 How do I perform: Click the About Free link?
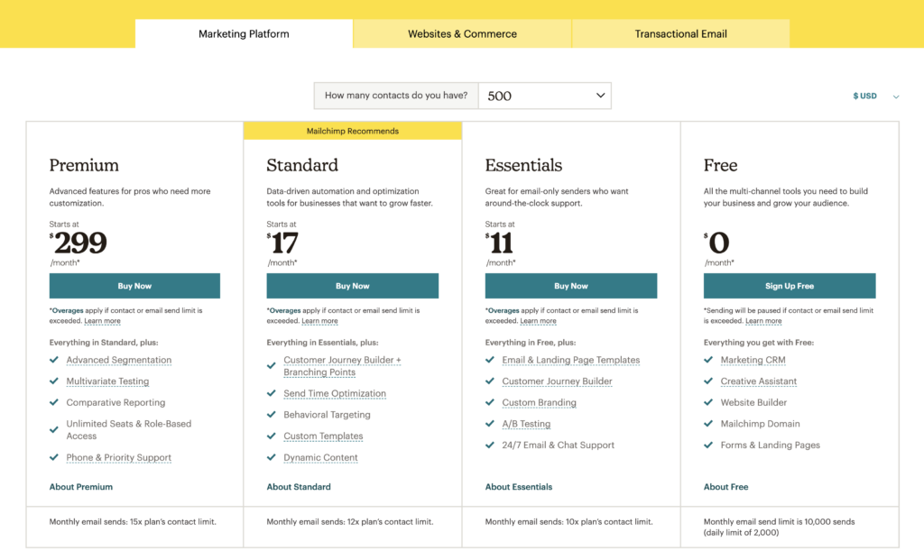click(726, 487)
